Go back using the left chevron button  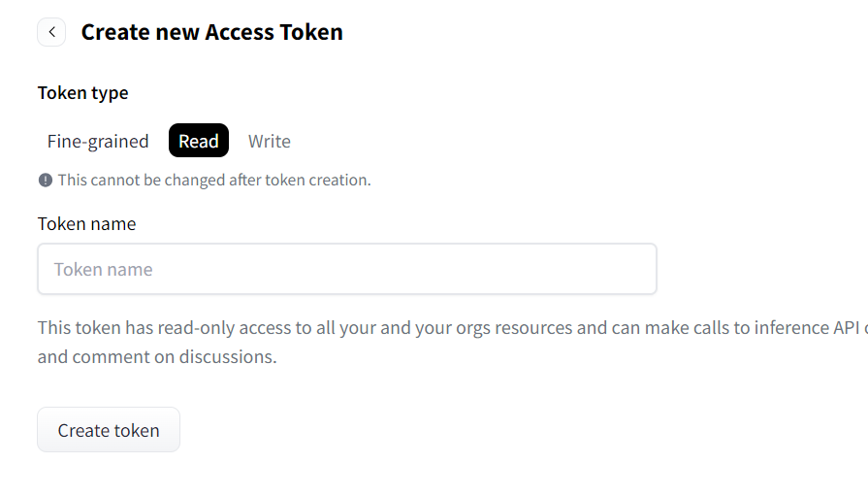pyautogui.click(x=51, y=32)
